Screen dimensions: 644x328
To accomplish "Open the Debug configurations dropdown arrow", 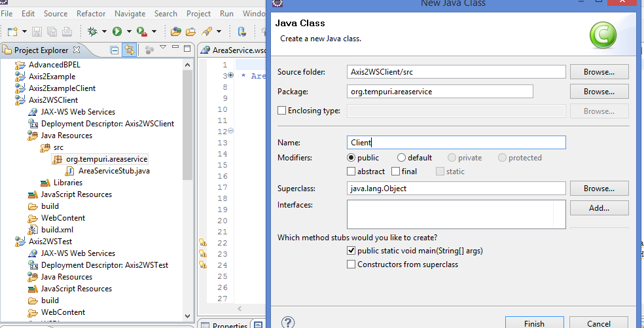I will click(104, 31).
